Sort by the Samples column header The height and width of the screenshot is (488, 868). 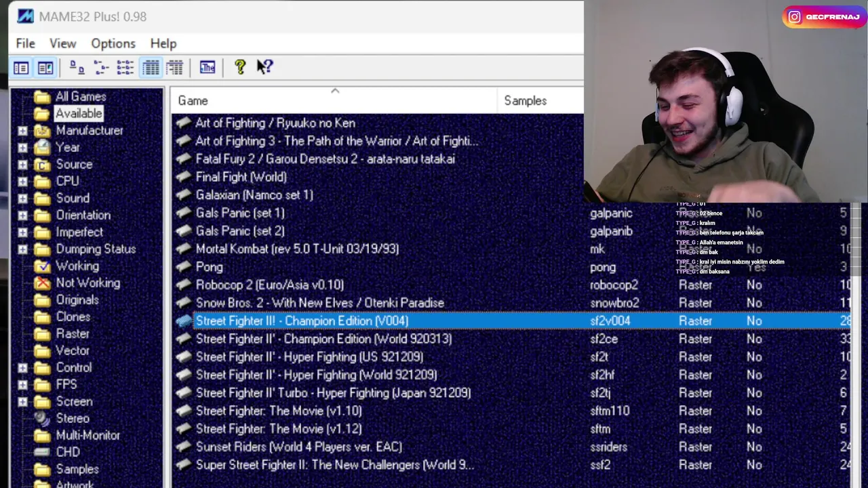click(540, 100)
